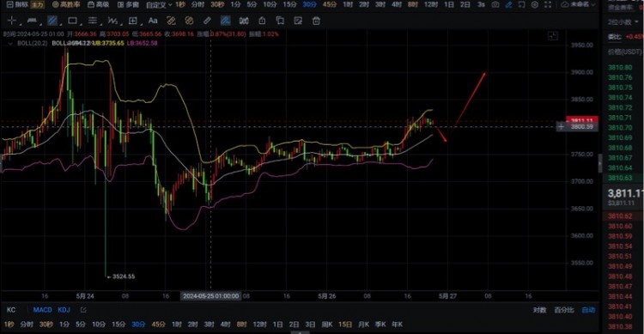The image size is (644, 334).
Task: Toggle the MACD indicator
Action: 42,310
